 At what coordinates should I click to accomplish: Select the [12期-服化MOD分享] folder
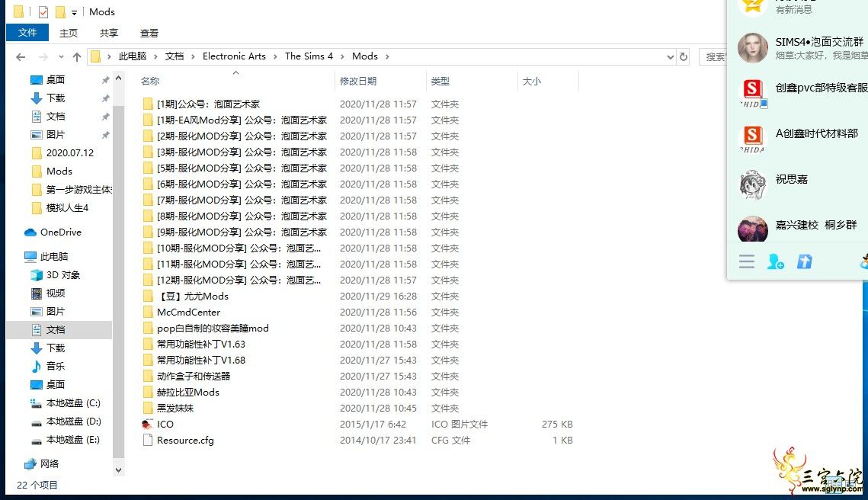pyautogui.click(x=239, y=280)
